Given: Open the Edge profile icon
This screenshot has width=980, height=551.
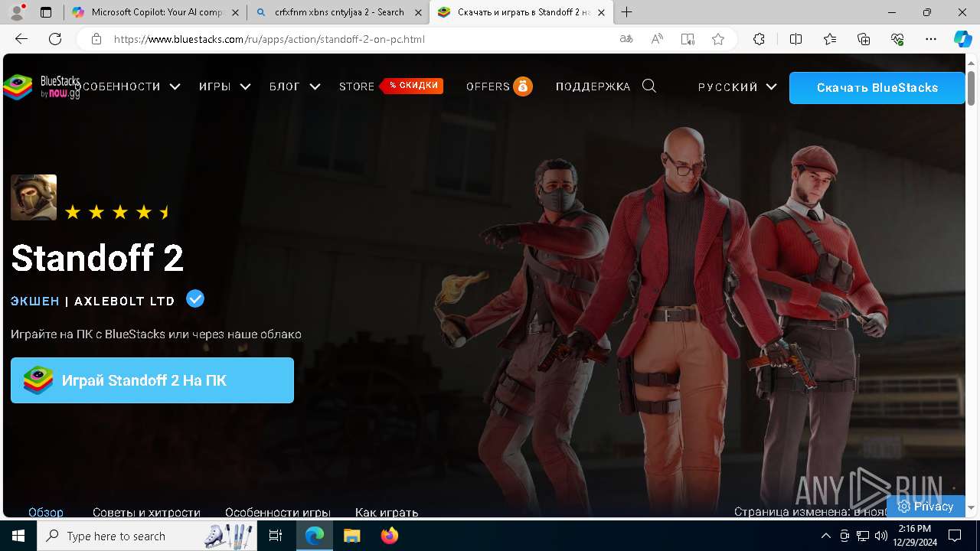Looking at the screenshot, I should [x=18, y=12].
